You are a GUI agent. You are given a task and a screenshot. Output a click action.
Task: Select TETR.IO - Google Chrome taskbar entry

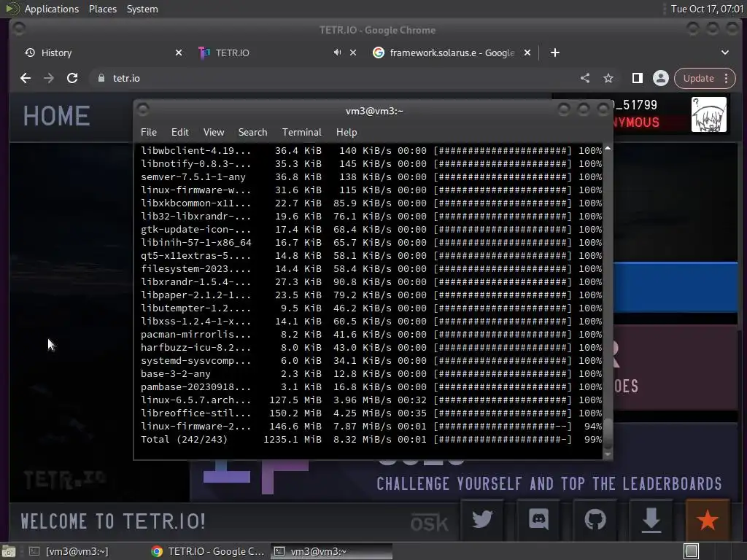click(x=208, y=551)
